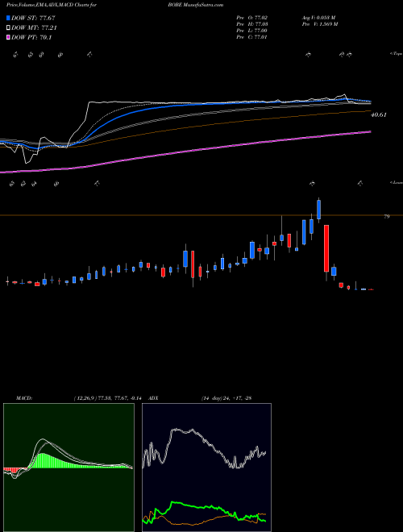Click the chart title 'Price,Volume,EMA,ADX,MACD Charts for'

52,5
